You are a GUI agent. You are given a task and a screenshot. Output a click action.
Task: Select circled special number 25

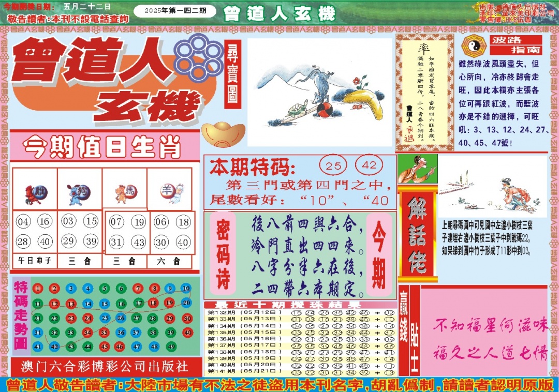(x=334, y=165)
